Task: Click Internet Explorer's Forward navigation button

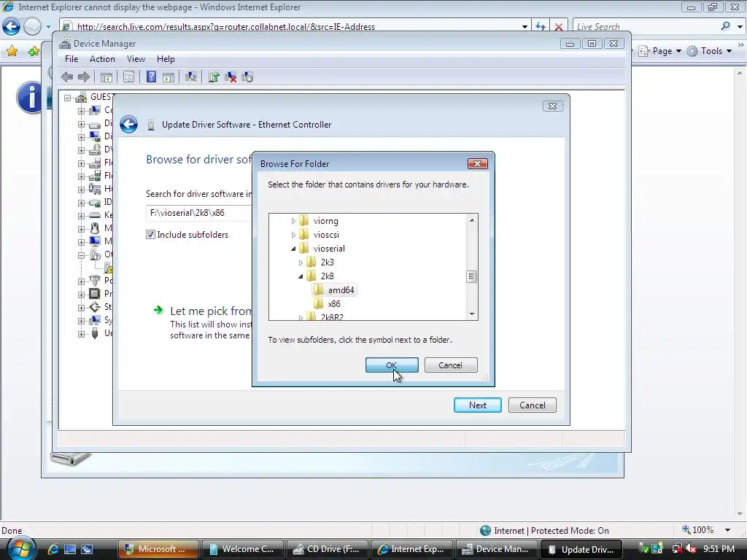Action: coord(32,27)
